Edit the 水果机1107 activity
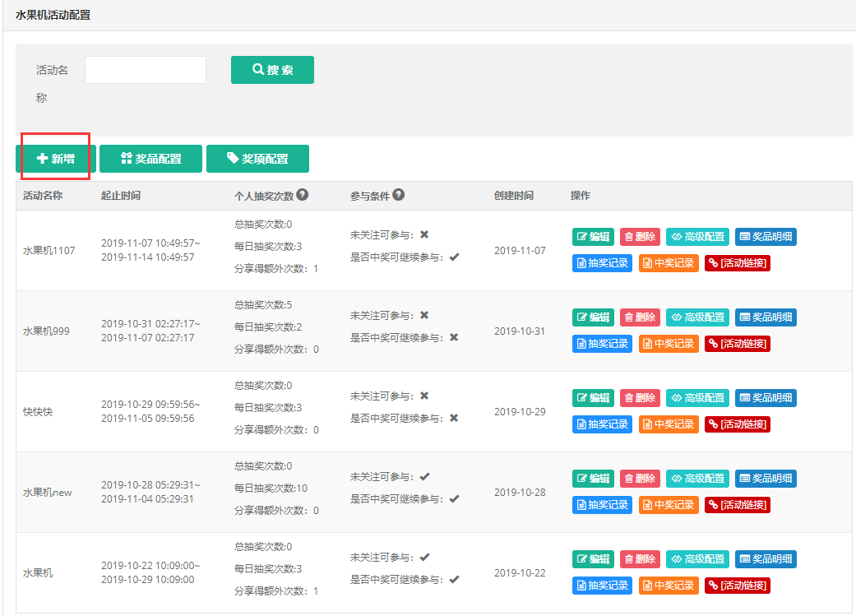The width and height of the screenshot is (856, 616). (594, 237)
